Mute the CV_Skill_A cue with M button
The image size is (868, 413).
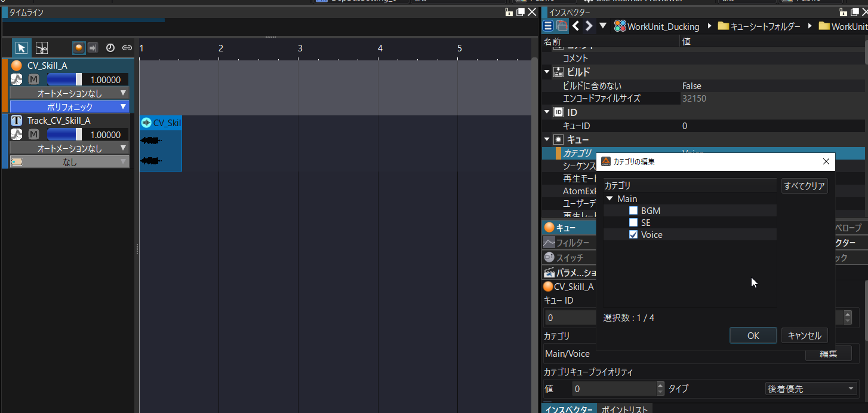pos(33,79)
